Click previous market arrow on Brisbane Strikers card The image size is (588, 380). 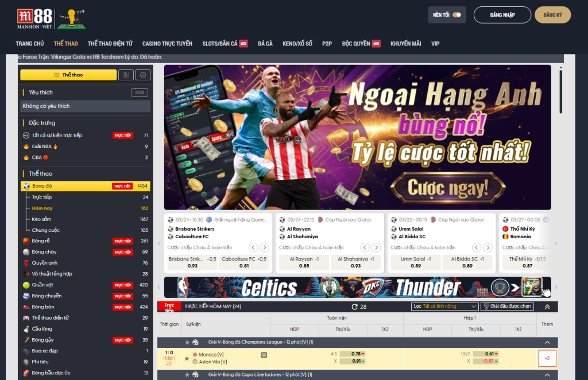coord(253,247)
